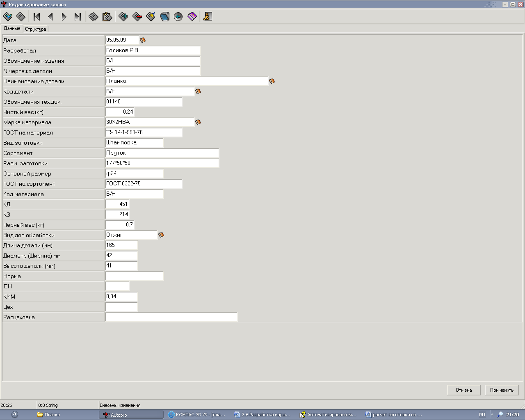Click the Вид заготовки field with Штамповка
Screen dimensions: 525x420
pyautogui.click(x=135, y=143)
